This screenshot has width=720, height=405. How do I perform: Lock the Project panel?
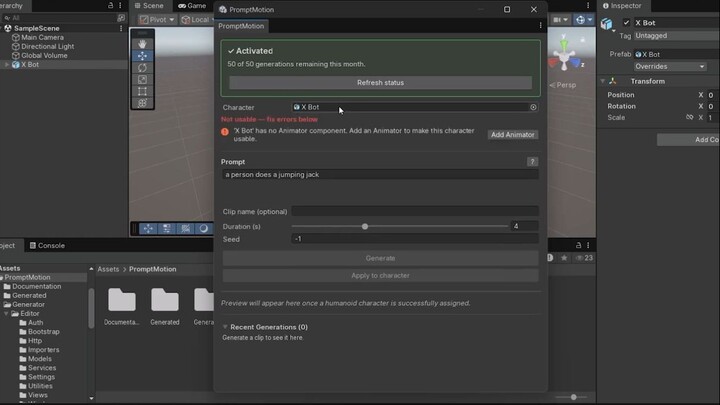579,245
